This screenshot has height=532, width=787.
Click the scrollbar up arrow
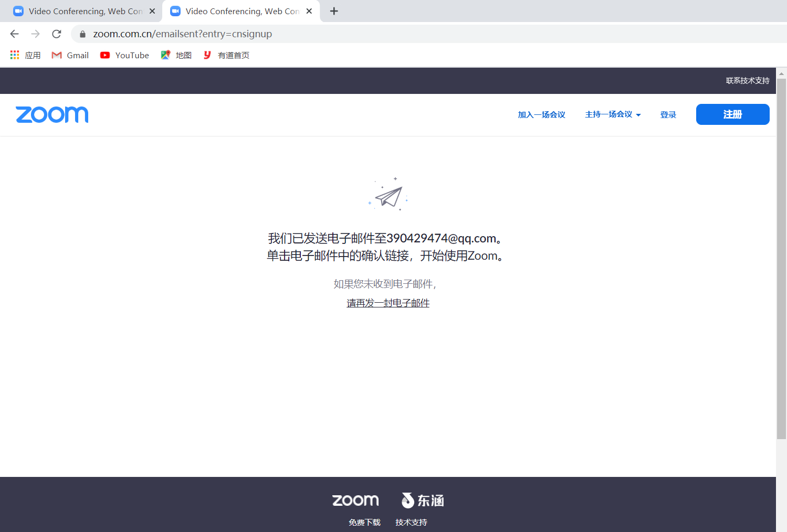pyautogui.click(x=781, y=73)
